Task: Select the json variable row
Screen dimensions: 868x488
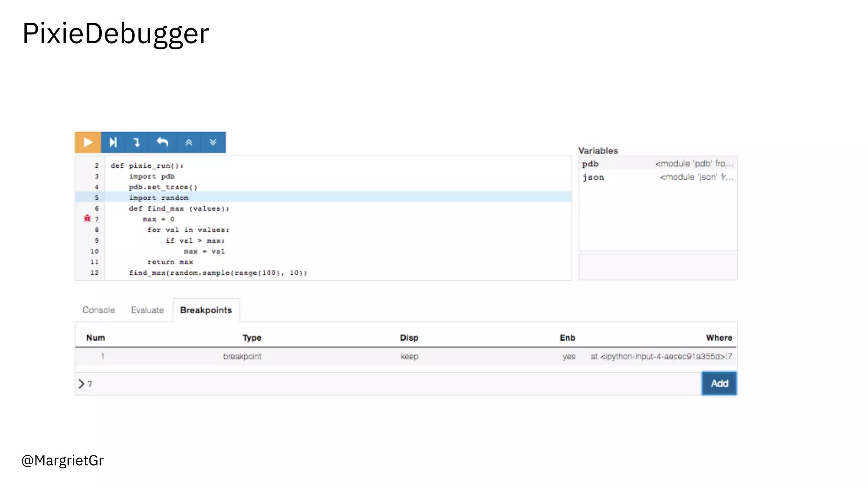Action: (x=658, y=177)
